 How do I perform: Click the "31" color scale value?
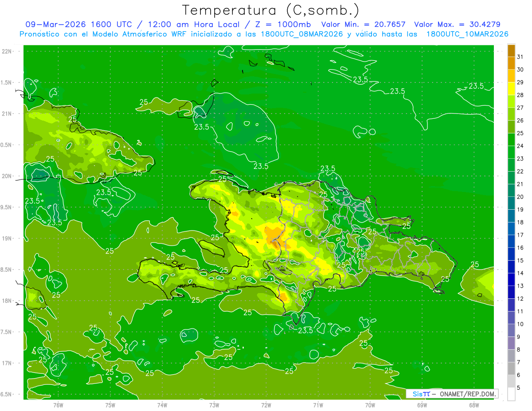tap(520, 57)
